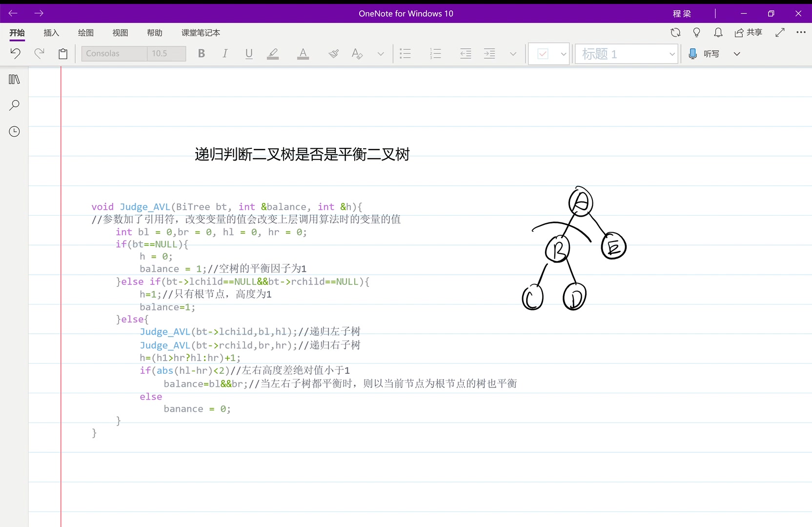Apply font color
The width and height of the screenshot is (812, 527).
click(303, 54)
